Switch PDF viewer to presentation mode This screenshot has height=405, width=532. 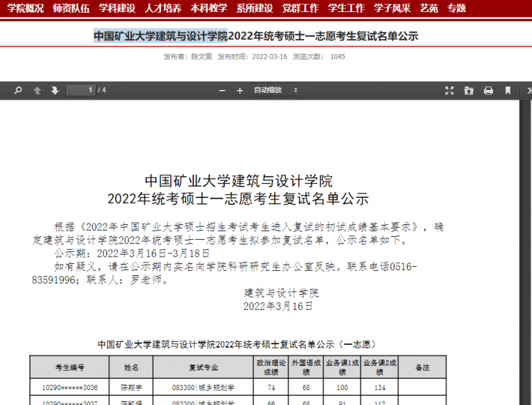coord(450,90)
